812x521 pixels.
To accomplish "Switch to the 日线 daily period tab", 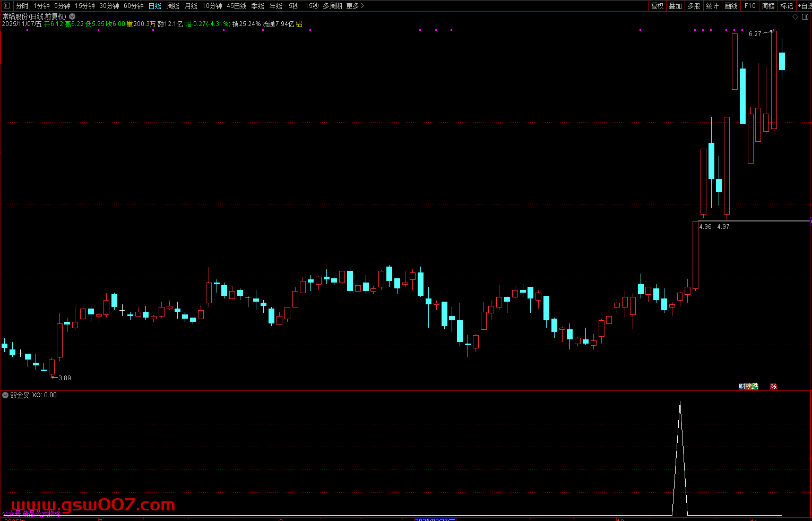I will [x=155, y=6].
